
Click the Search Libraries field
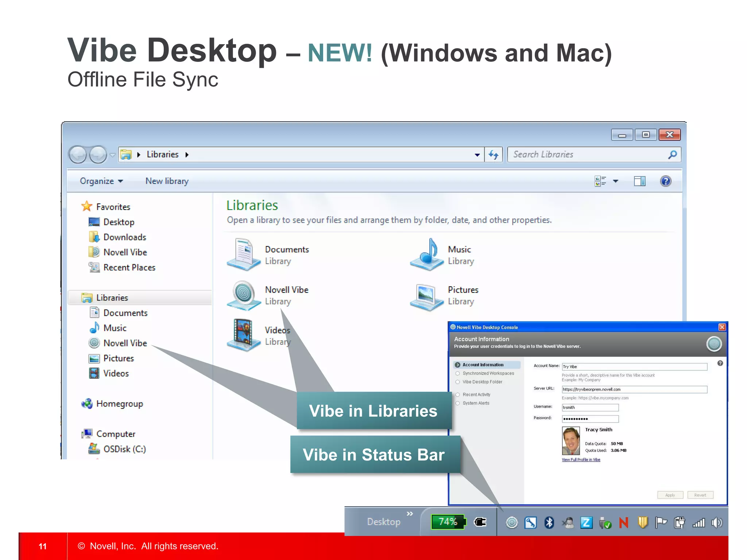pos(594,155)
